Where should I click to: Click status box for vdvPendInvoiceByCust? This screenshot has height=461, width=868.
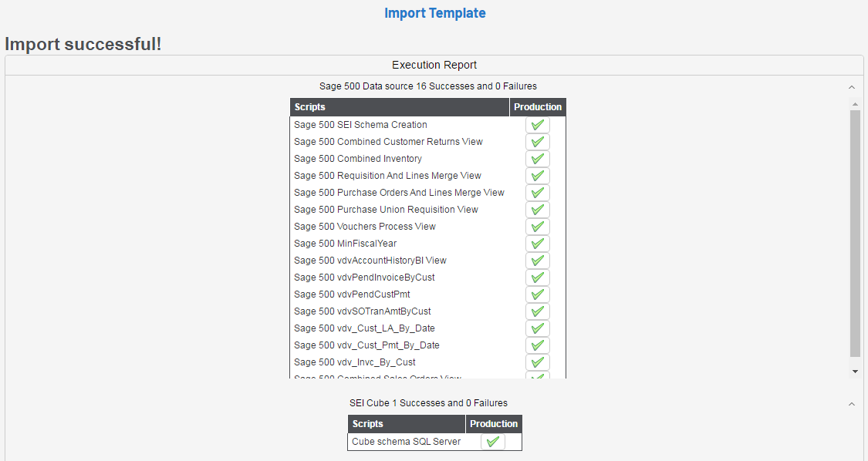tap(538, 278)
